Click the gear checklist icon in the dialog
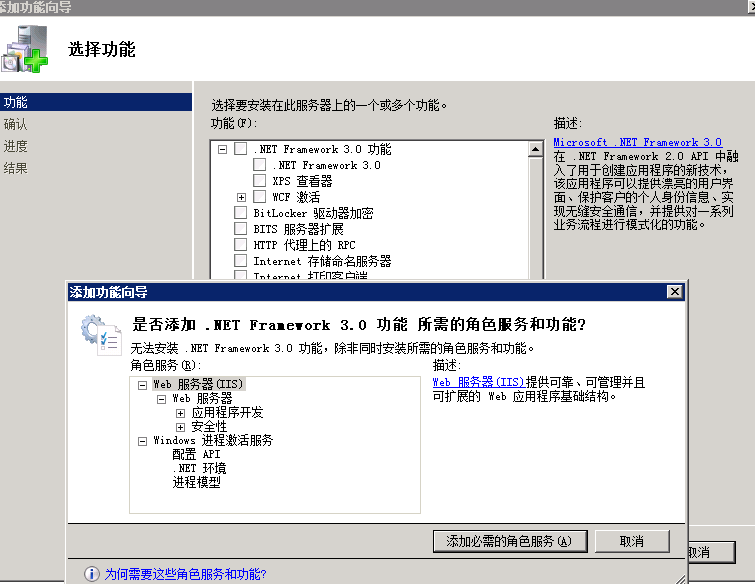This screenshot has height=584, width=755. (101, 335)
